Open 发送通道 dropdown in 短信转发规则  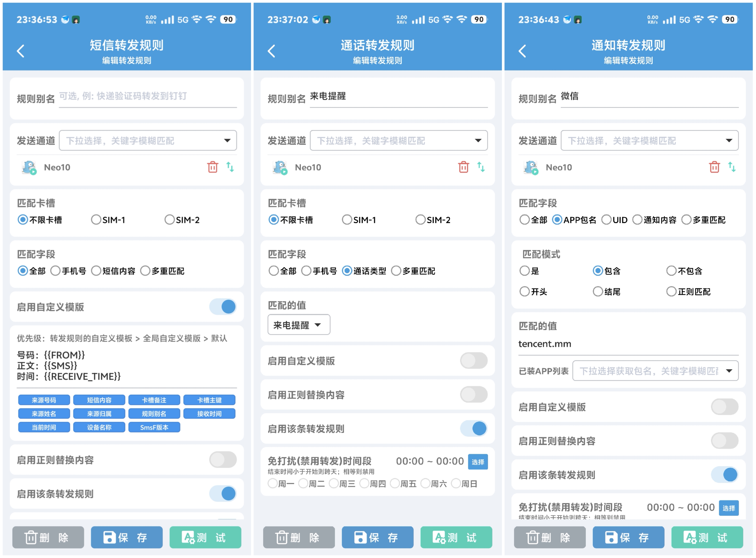(148, 141)
